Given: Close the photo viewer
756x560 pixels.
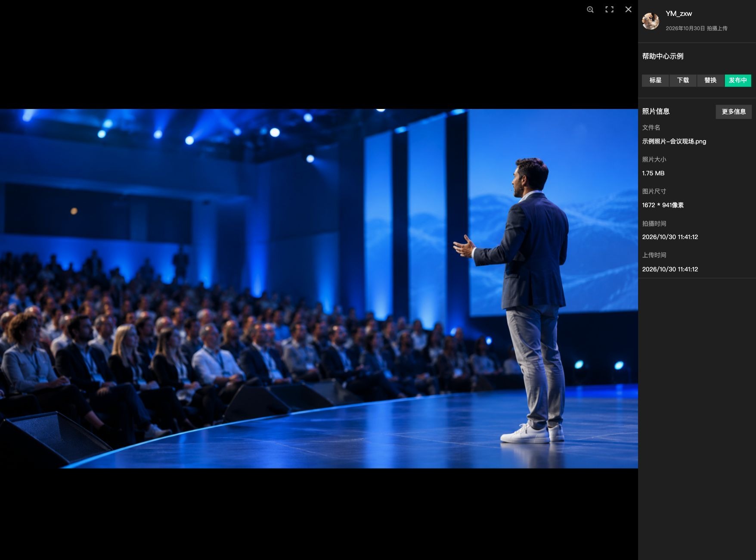Looking at the screenshot, I should coord(628,9).
